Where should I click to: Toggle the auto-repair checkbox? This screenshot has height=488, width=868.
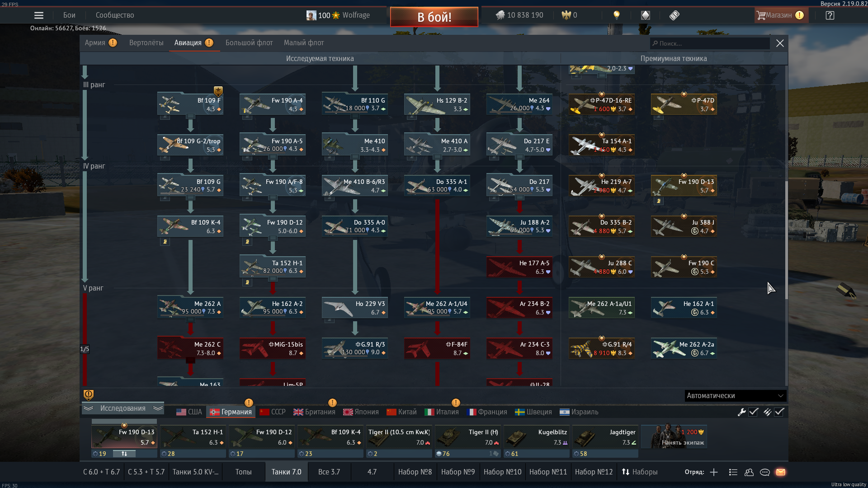point(753,412)
